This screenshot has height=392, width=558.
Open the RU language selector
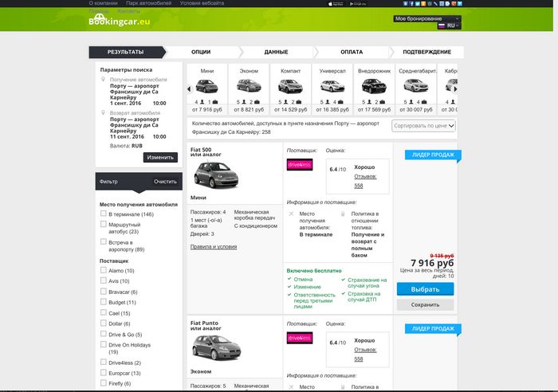[x=449, y=25]
